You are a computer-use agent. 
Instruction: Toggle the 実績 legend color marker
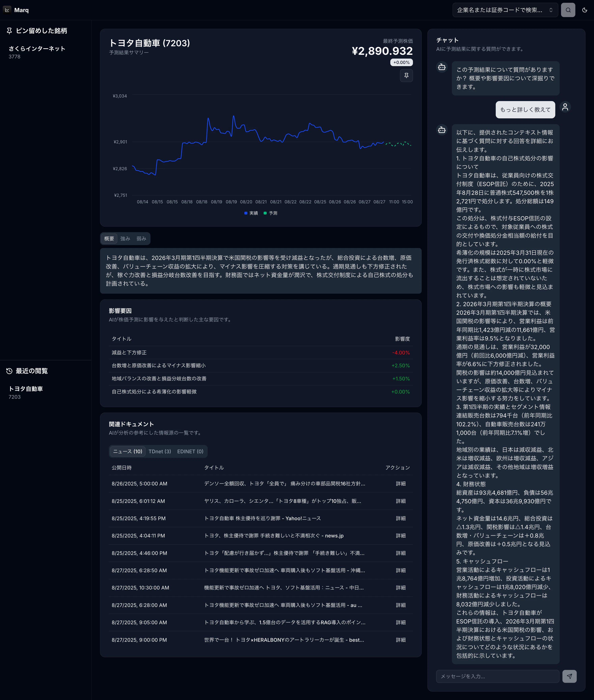[246, 213]
